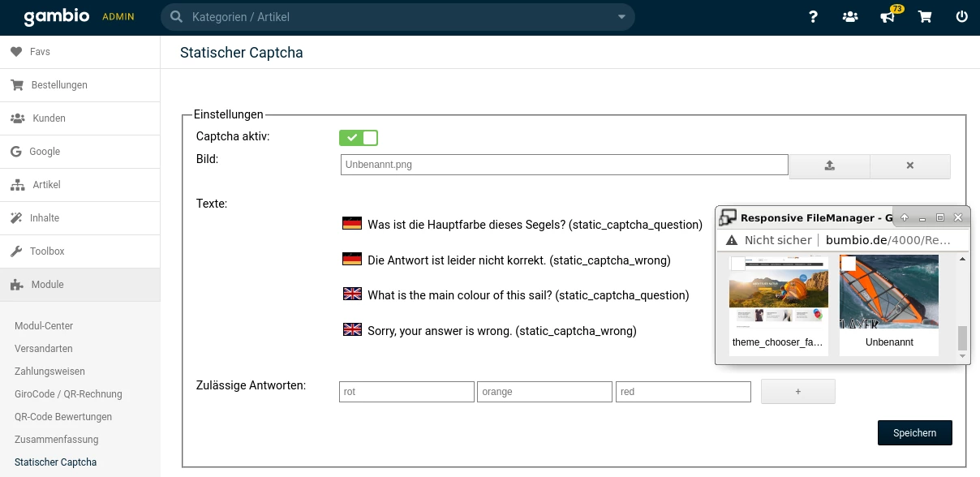This screenshot has width=980, height=477.
Task: Click the sitemap icon next to Artikel
Action: (17, 185)
